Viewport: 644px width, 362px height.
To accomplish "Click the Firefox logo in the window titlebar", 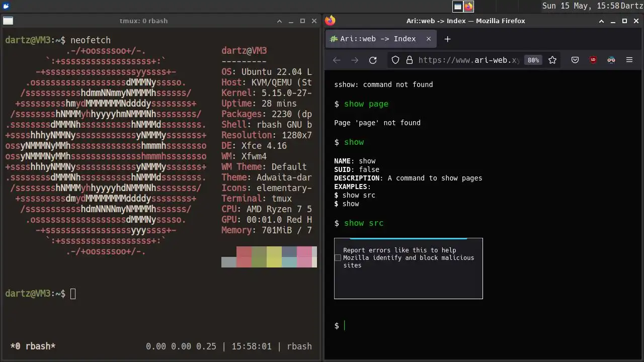I will 330,21.
